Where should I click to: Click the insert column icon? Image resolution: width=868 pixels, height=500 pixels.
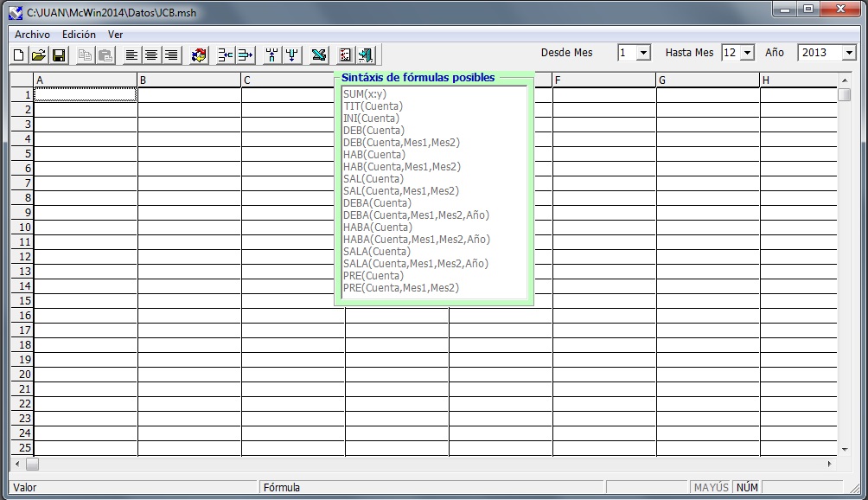[x=271, y=54]
